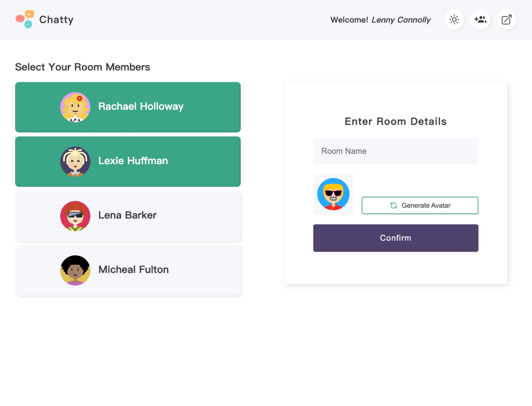The image size is (532, 406).
Task: Click Lexie Huffman's avatar picture
Action: [75, 161]
